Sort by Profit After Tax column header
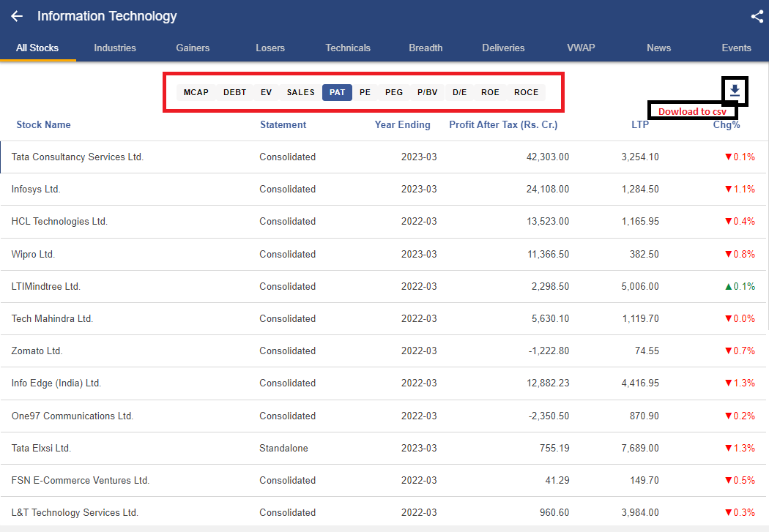 coord(503,125)
